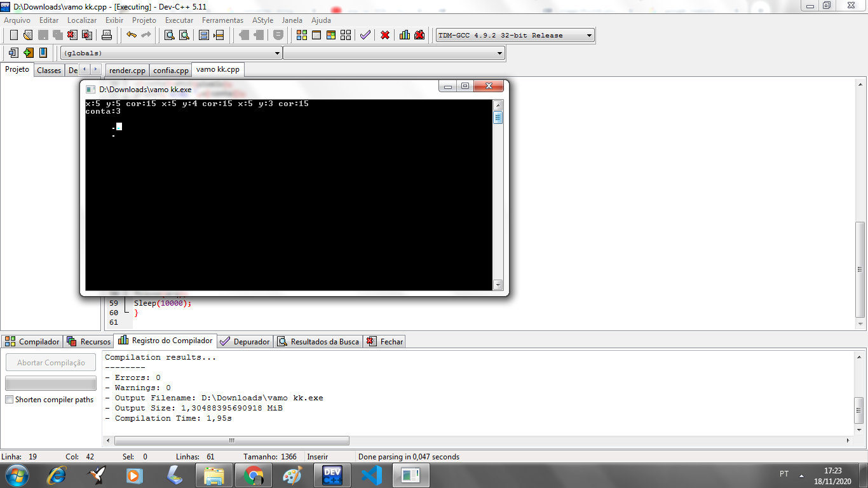This screenshot has height=488, width=868.
Task: Start debugging with the check mark icon
Action: tap(365, 35)
